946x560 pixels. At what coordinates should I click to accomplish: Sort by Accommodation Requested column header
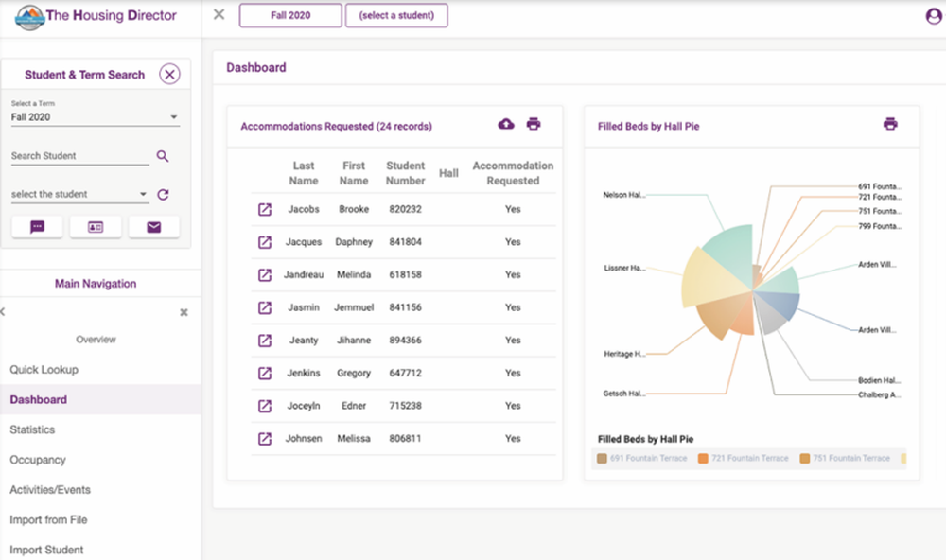[x=513, y=173]
